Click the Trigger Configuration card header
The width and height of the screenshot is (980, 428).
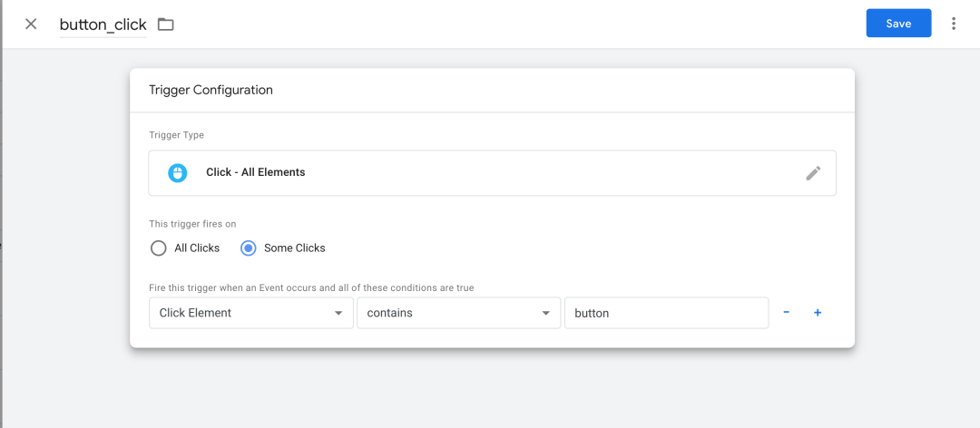pos(492,90)
